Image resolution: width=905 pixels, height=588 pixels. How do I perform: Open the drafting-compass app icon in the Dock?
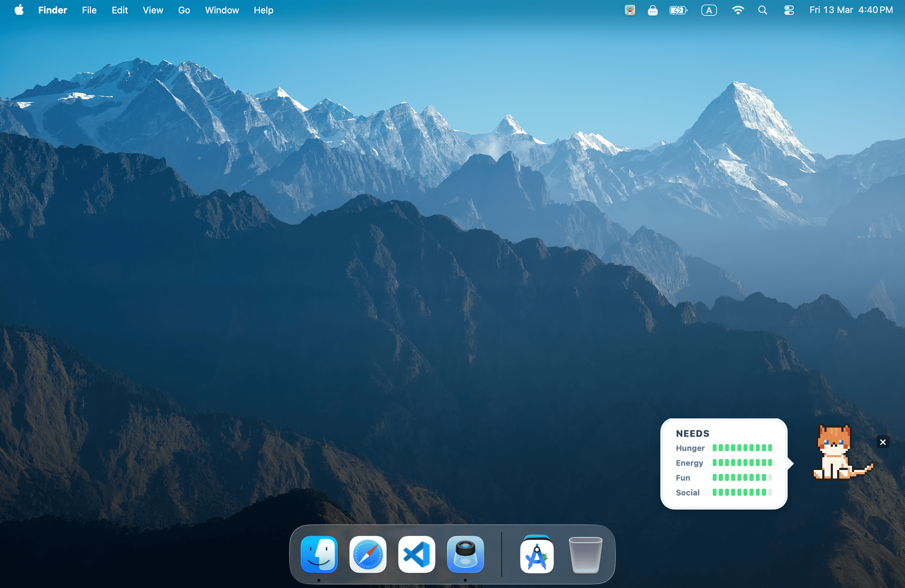point(537,554)
